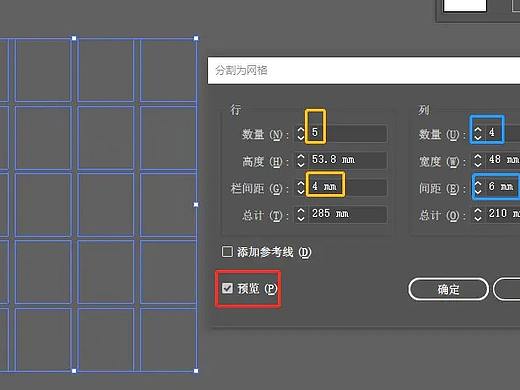Decrease the row 数量 (N) stepper down arrow
This screenshot has width=520, height=390.
click(301, 138)
